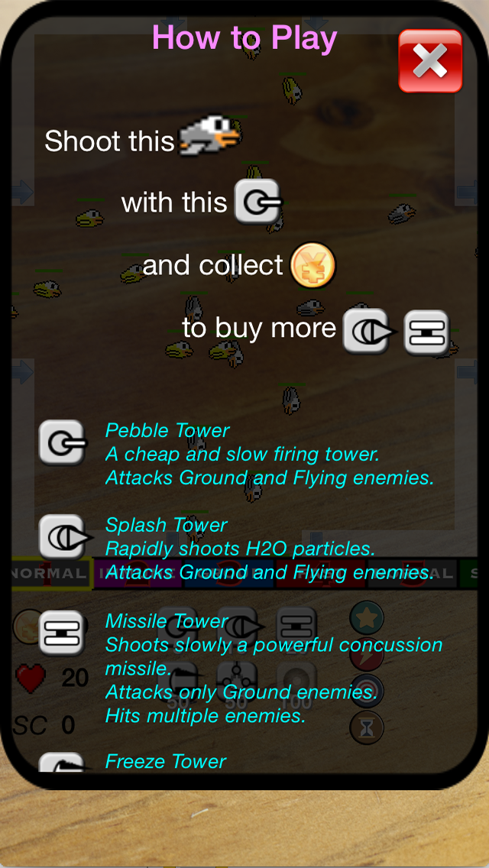Click the missile tower icon after 'to buy more'
489x868 pixels.
click(x=426, y=332)
